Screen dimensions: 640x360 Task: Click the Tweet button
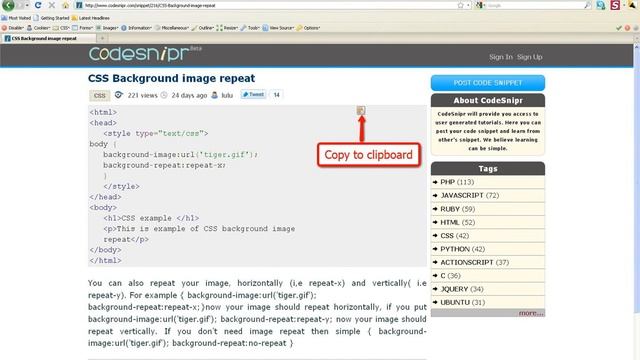pyautogui.click(x=253, y=95)
